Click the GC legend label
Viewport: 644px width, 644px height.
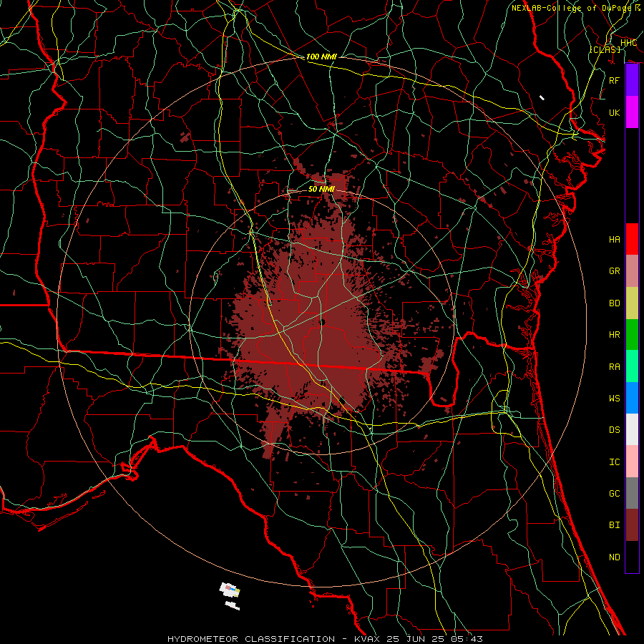point(614,493)
